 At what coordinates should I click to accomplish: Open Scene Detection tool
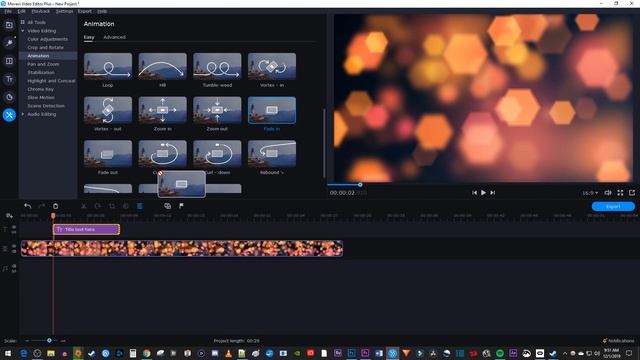[x=46, y=106]
